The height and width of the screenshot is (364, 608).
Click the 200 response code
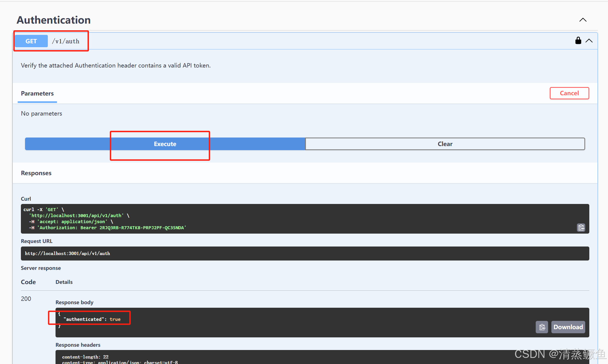(x=26, y=299)
